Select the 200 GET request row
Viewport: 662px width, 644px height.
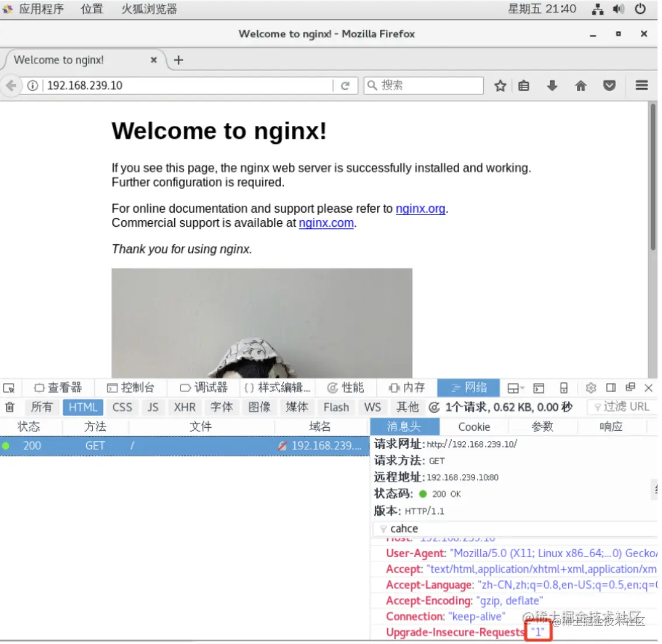tap(185, 445)
